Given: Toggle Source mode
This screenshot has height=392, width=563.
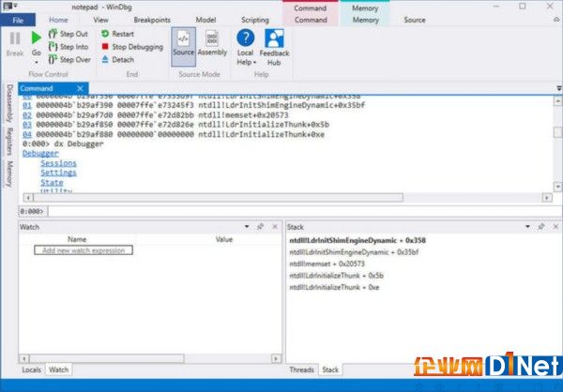Looking at the screenshot, I should click(184, 47).
